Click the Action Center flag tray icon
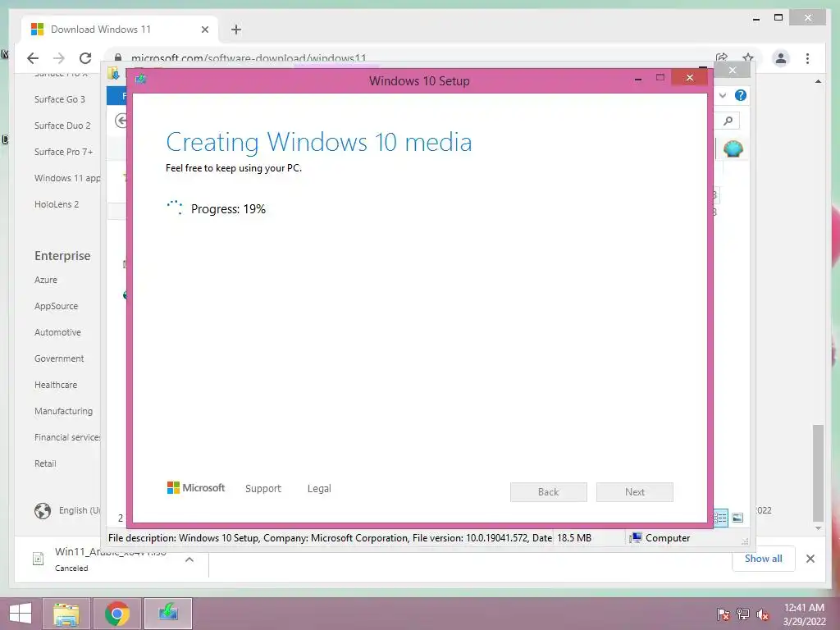The height and width of the screenshot is (630, 840). coord(724,614)
